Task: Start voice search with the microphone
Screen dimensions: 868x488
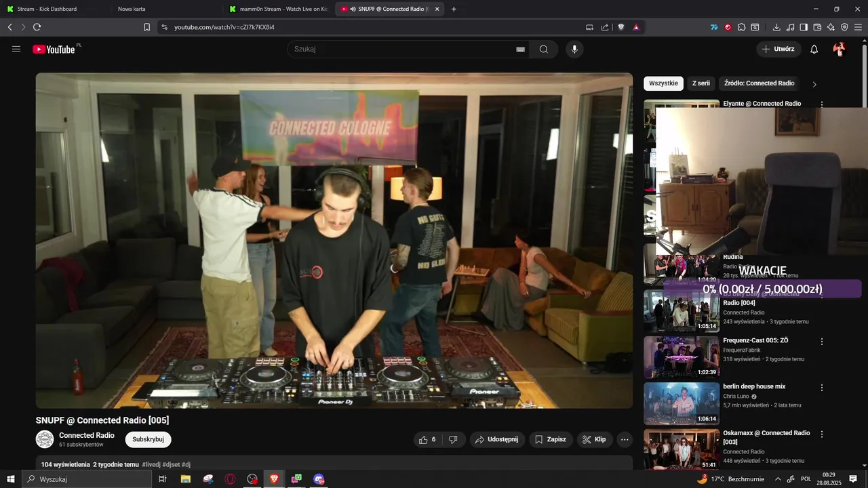Action: (574, 49)
